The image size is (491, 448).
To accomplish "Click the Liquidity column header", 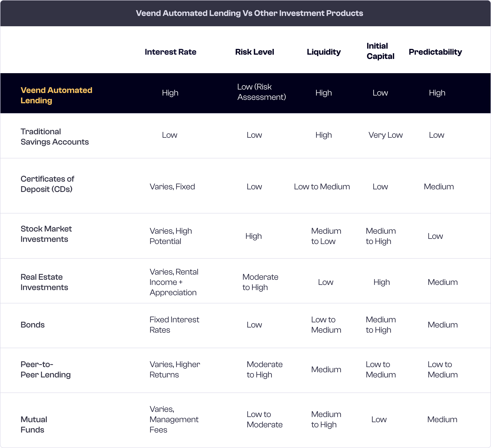I will coord(324,52).
